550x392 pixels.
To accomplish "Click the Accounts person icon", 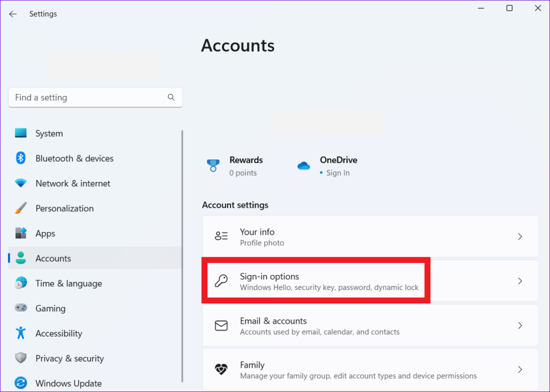I will click(21, 258).
